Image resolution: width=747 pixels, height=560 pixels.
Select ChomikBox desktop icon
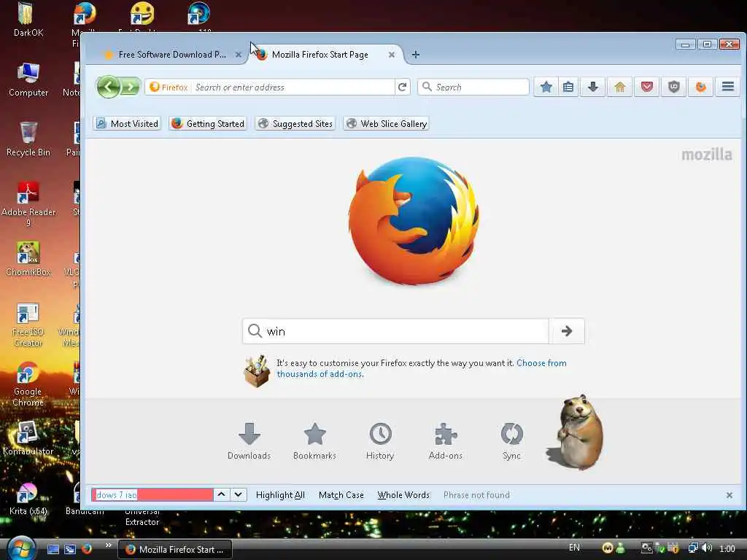tap(28, 259)
